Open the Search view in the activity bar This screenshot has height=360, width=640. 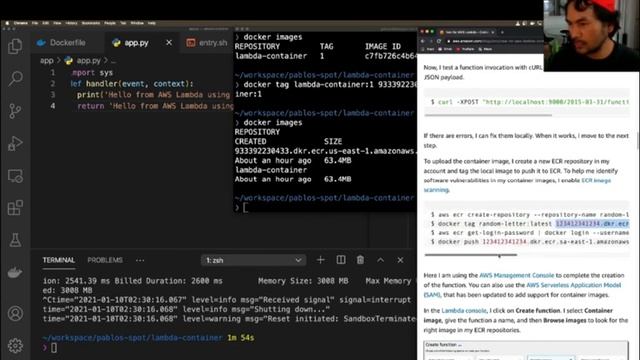point(15,78)
